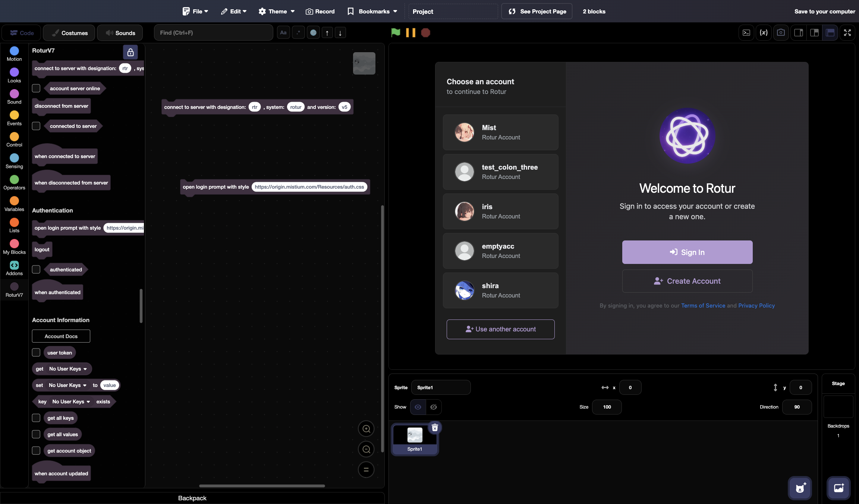
Task: Enable the connected to server checkbox
Action: point(36,126)
